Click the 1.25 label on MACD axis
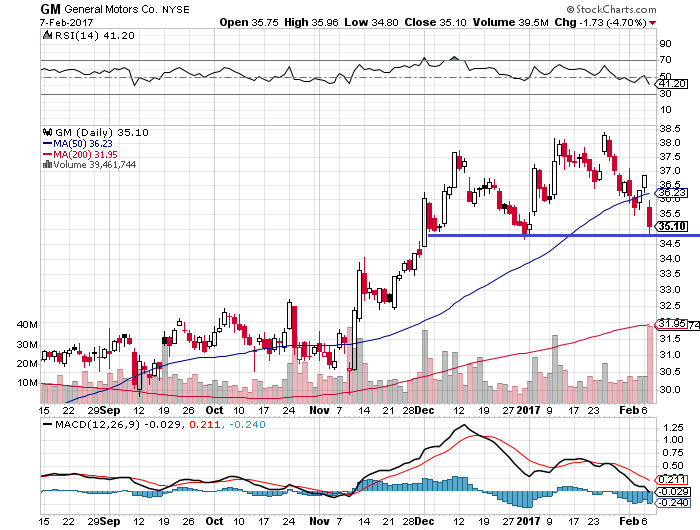700x530 pixels. [x=673, y=428]
